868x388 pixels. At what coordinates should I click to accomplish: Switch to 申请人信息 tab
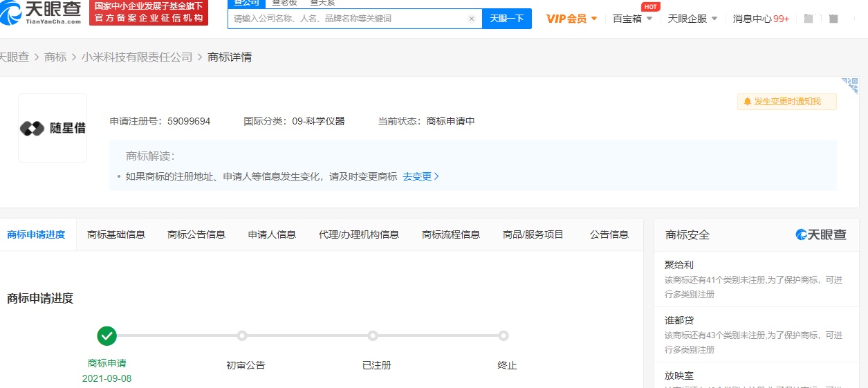point(272,234)
